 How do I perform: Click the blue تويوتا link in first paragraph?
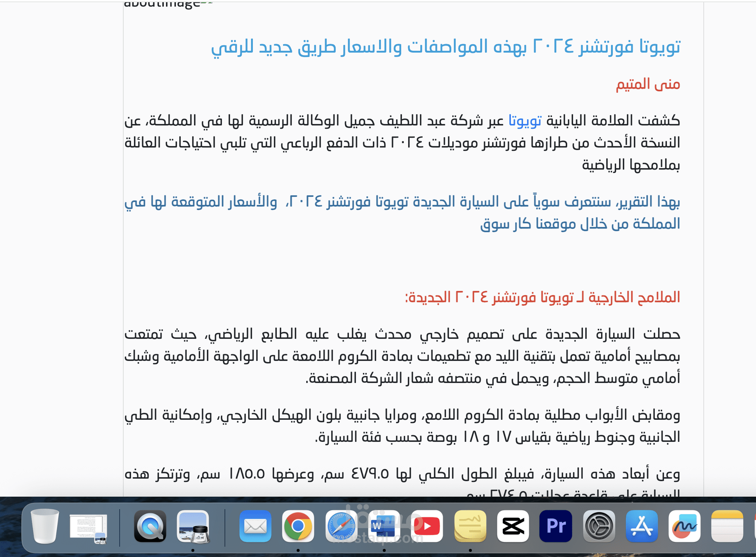point(525,121)
